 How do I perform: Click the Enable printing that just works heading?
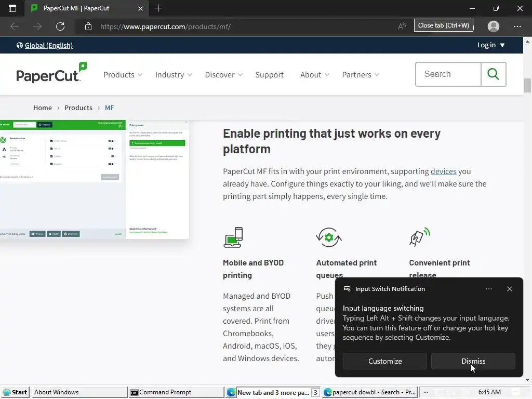coord(331,141)
